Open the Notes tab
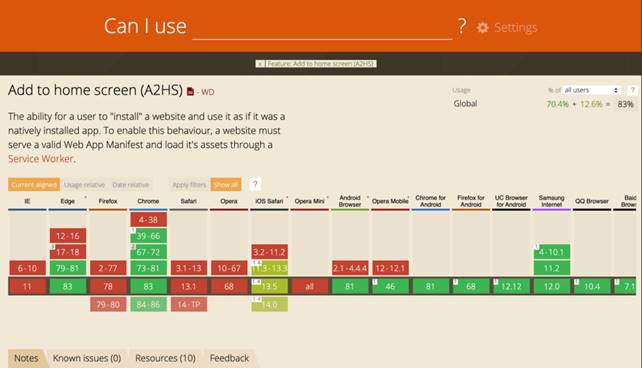The height and width of the screenshot is (368, 642). (26, 358)
